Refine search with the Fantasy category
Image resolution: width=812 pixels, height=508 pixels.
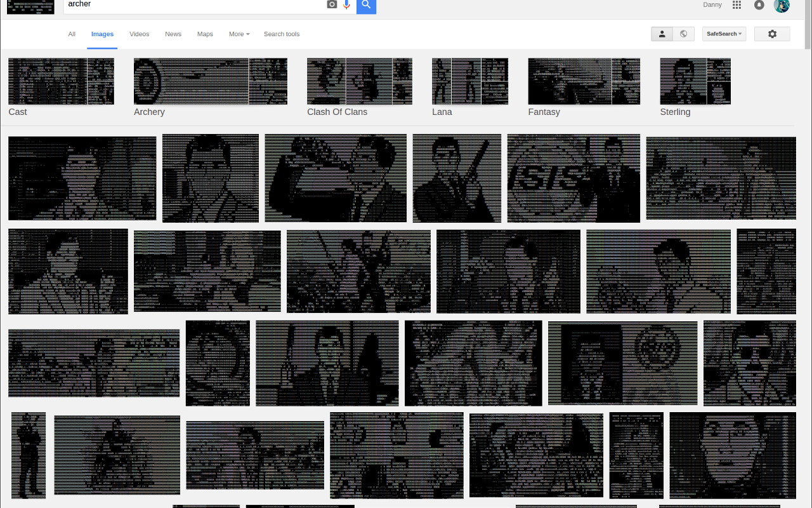584,88
